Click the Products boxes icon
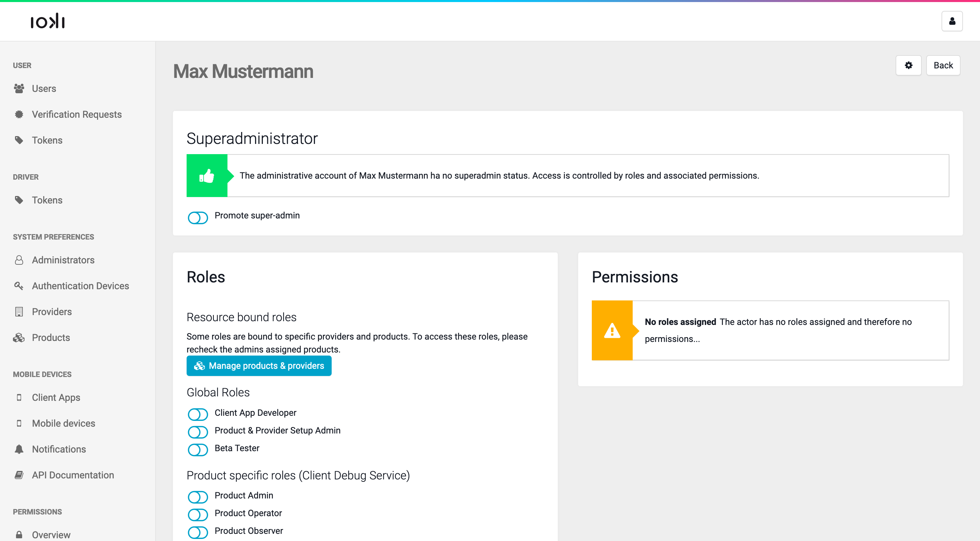The height and width of the screenshot is (541, 980). tap(19, 338)
